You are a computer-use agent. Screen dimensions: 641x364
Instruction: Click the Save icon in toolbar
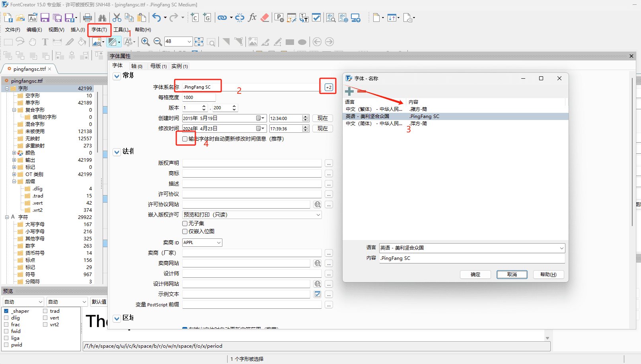point(45,18)
